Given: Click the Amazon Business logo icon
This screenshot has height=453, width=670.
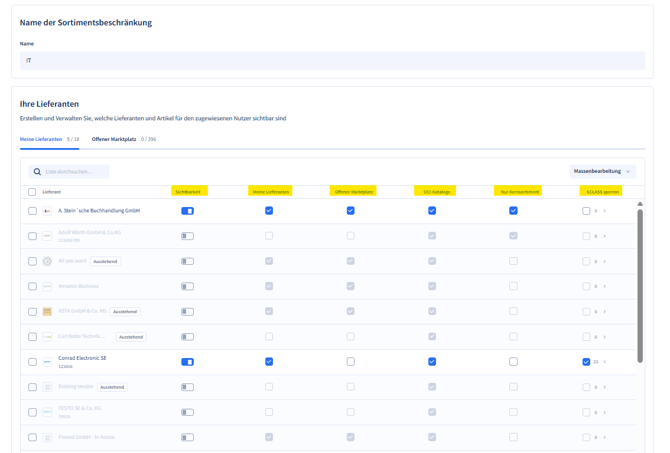Looking at the screenshot, I should click(47, 286).
